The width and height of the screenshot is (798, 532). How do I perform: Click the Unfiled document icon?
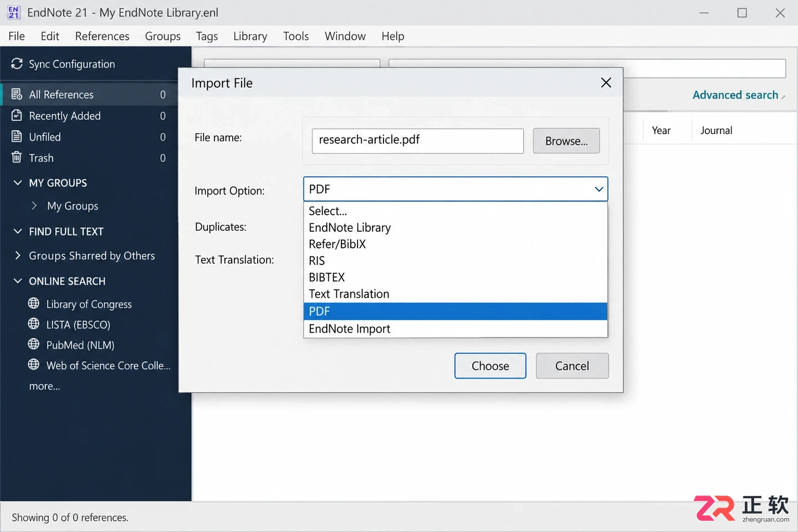[17, 136]
